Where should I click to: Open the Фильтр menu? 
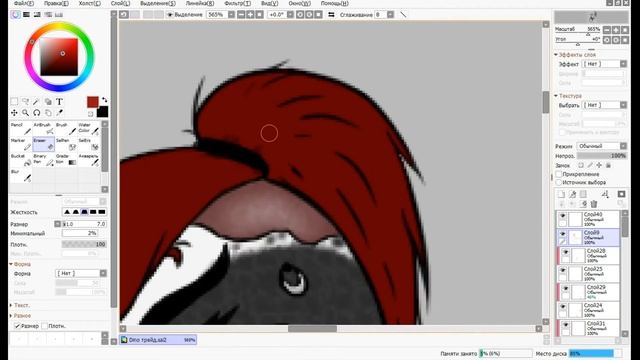pyautogui.click(x=238, y=3)
